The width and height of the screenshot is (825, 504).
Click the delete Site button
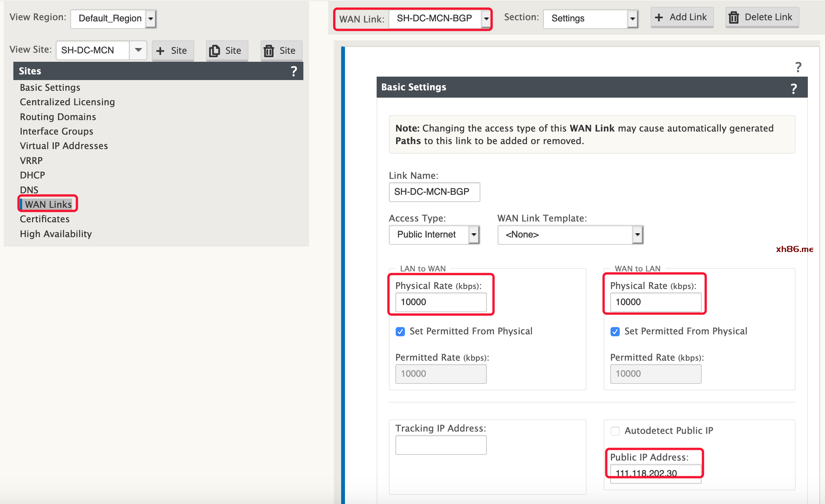tap(281, 51)
